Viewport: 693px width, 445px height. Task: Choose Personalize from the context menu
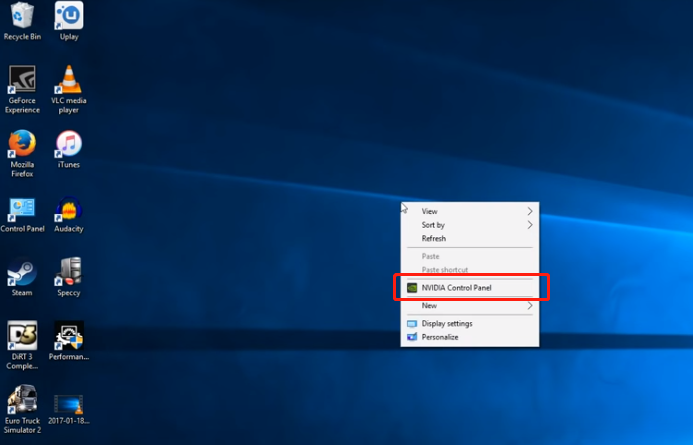[x=470, y=337]
